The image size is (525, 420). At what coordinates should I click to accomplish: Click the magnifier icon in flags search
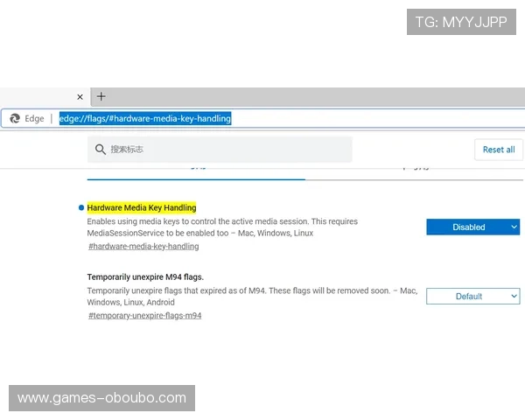coord(101,150)
